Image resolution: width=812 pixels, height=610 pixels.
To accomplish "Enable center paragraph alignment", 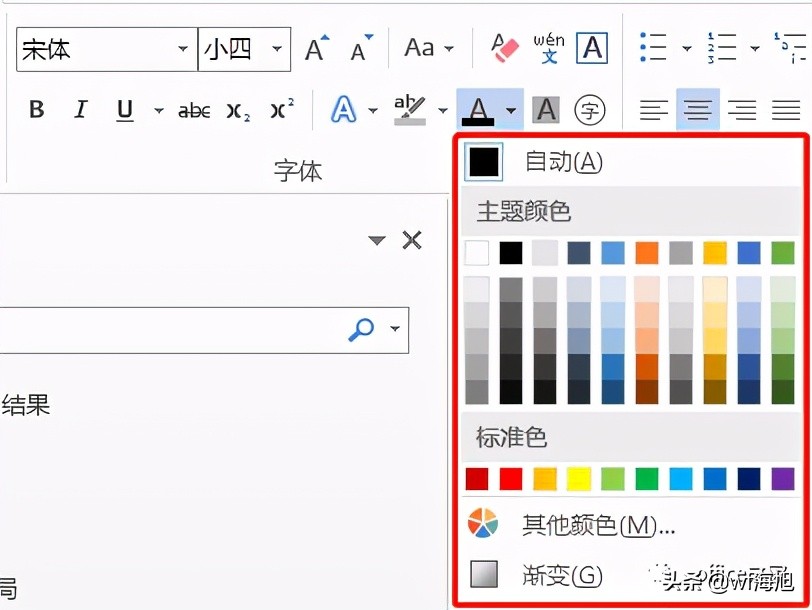I will [x=698, y=110].
